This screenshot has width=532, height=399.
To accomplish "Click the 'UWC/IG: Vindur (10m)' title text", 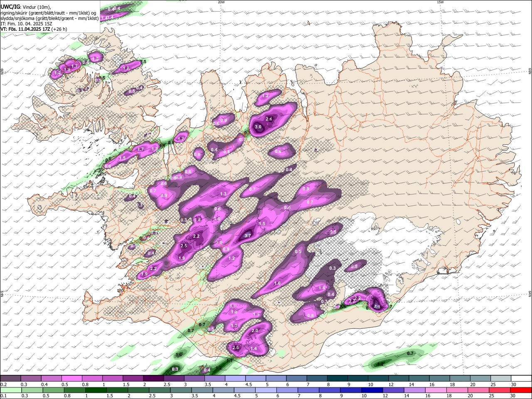I will (x=26, y=7).
